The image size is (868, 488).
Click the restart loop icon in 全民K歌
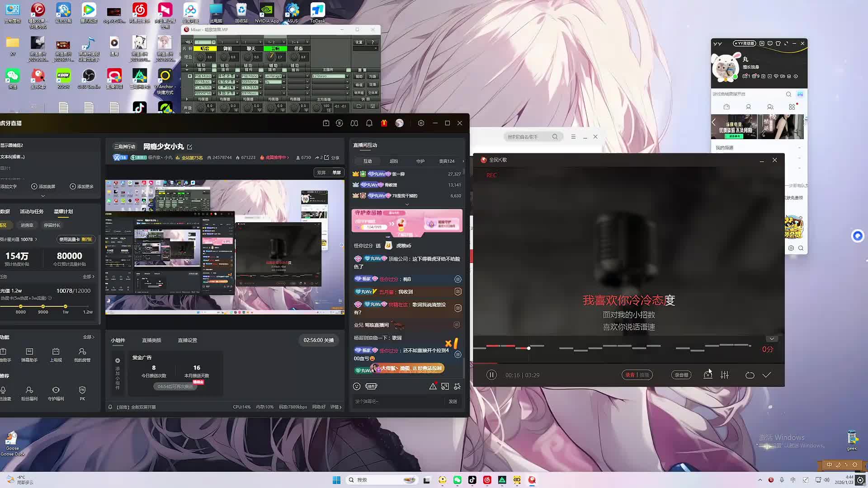(x=750, y=375)
